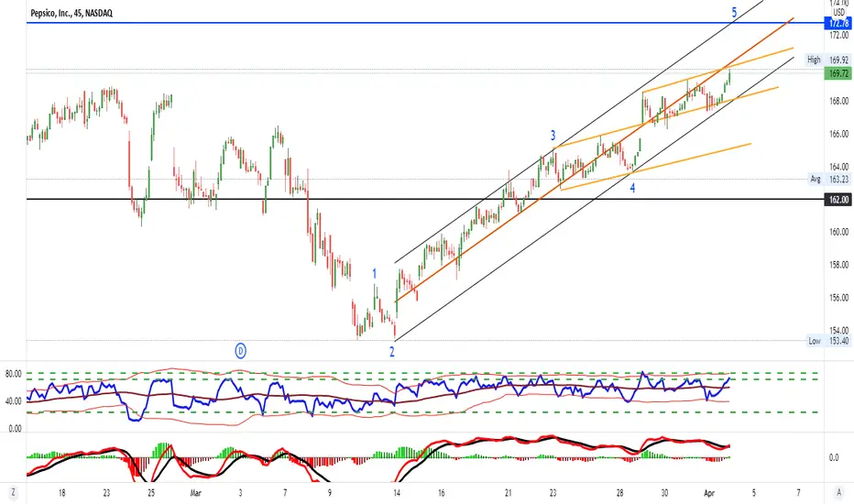Image resolution: width=854 pixels, height=504 pixels.
Task: Open the USD currency selector on the price axis
Action: coord(838,12)
